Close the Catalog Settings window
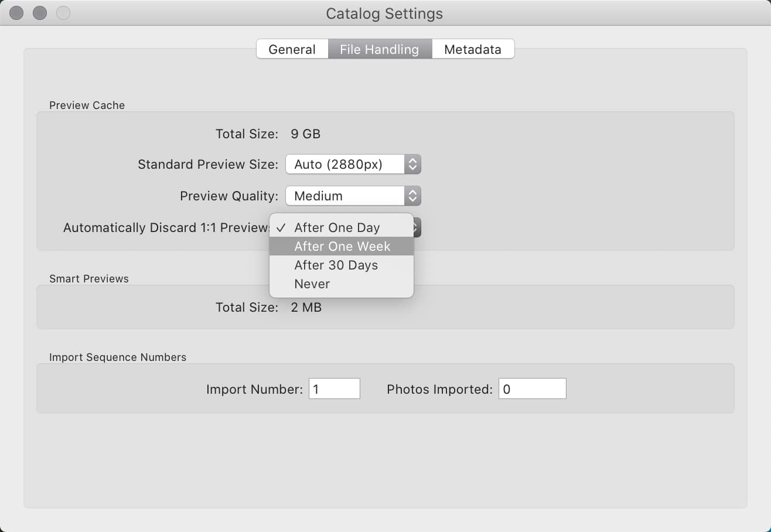This screenshot has width=771, height=532. pos(17,13)
